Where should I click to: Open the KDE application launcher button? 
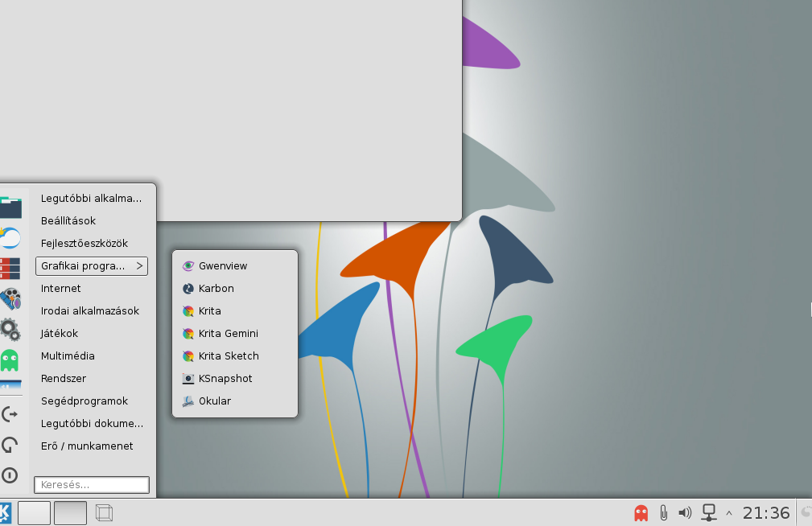pos(5,513)
